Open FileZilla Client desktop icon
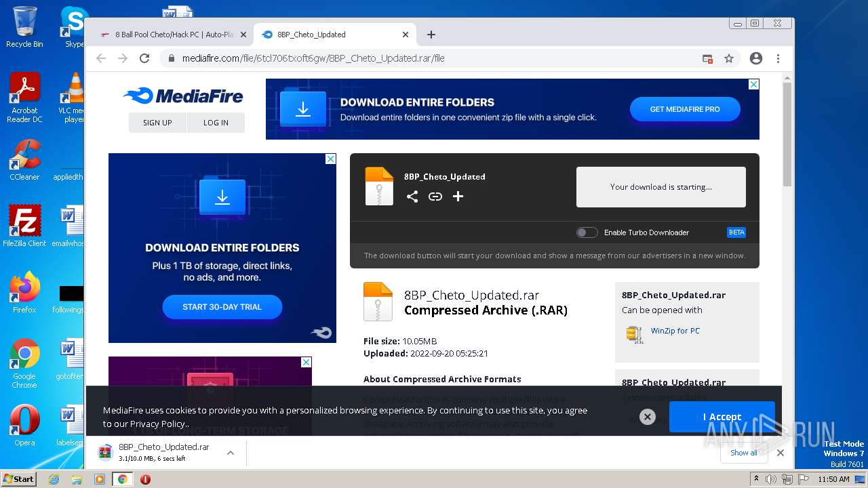 [24, 226]
